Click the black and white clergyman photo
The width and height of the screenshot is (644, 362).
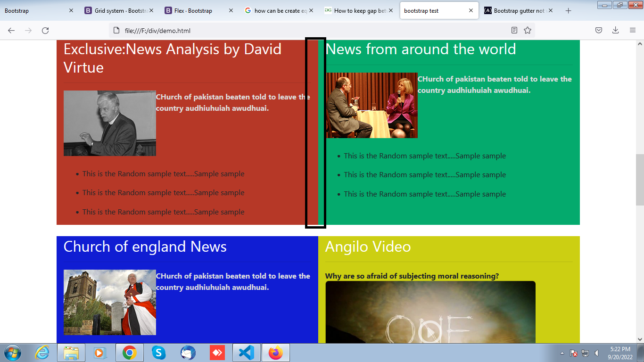click(x=110, y=123)
